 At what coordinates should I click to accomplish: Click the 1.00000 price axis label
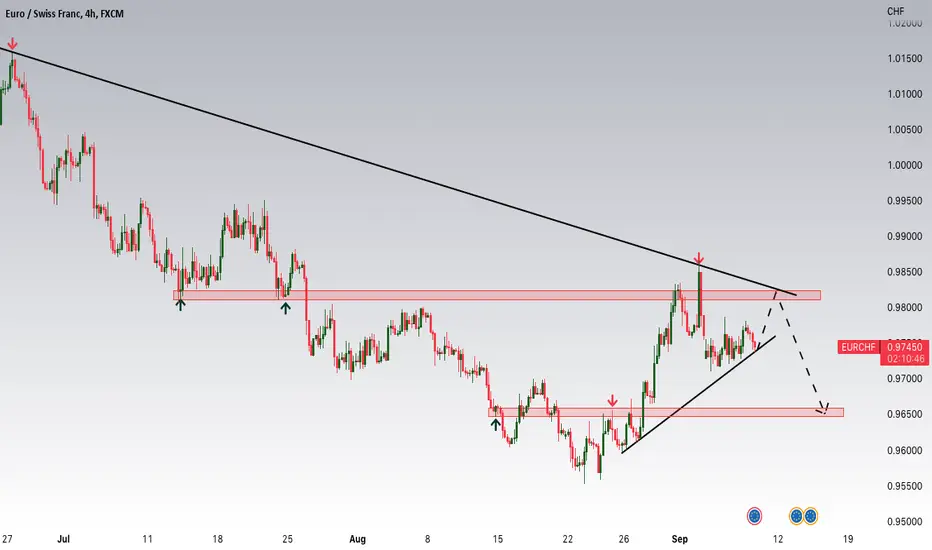coord(905,165)
